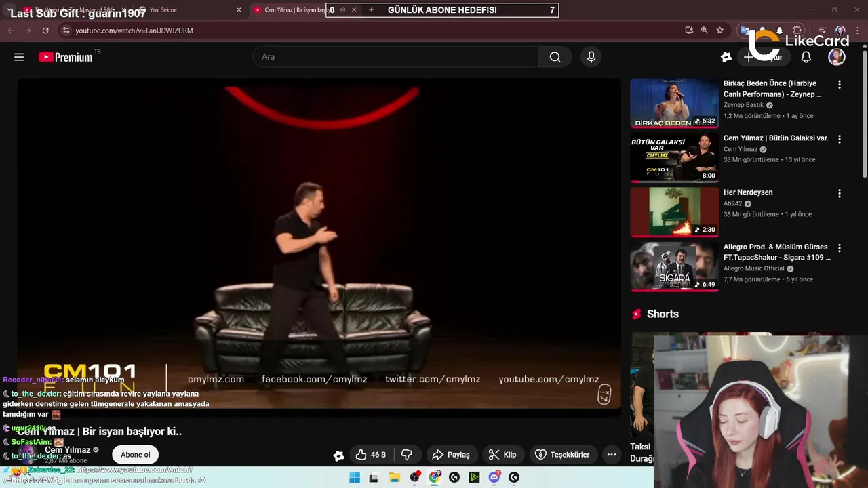Screen dimensions: 868x488
Task: Open Cem Yılmaz channel name link
Action: pyautogui.click(x=68, y=450)
